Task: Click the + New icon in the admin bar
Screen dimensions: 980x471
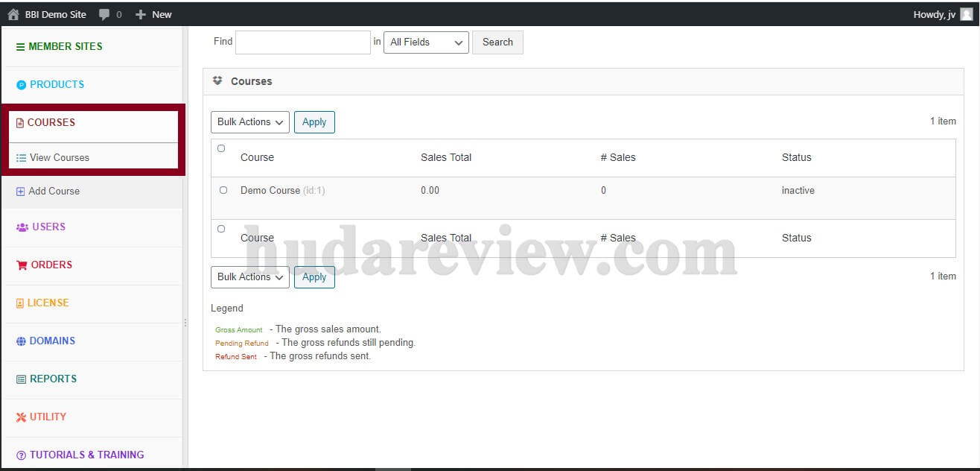Action: 141,13
